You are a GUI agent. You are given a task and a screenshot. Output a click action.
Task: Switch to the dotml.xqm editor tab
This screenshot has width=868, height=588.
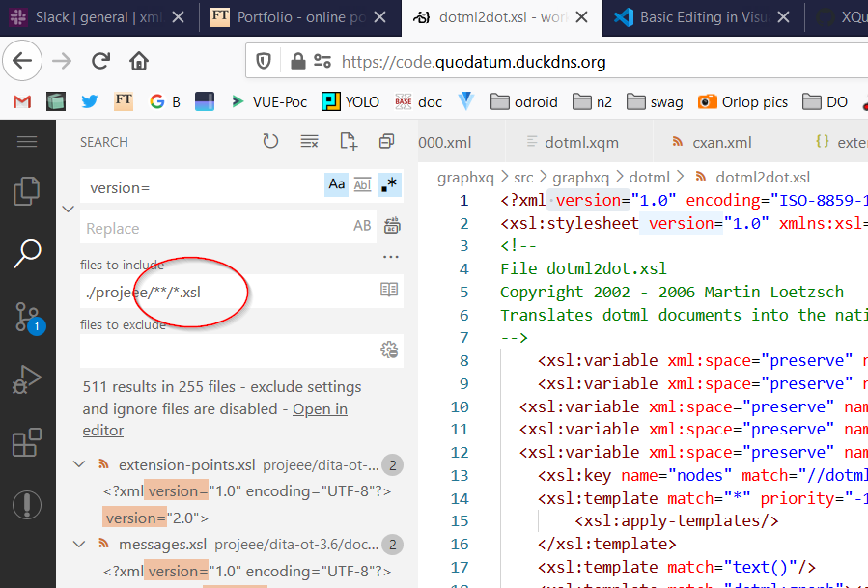click(x=572, y=143)
